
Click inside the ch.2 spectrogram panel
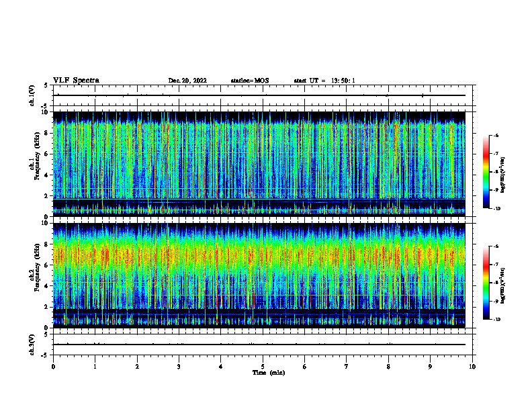[259, 275]
